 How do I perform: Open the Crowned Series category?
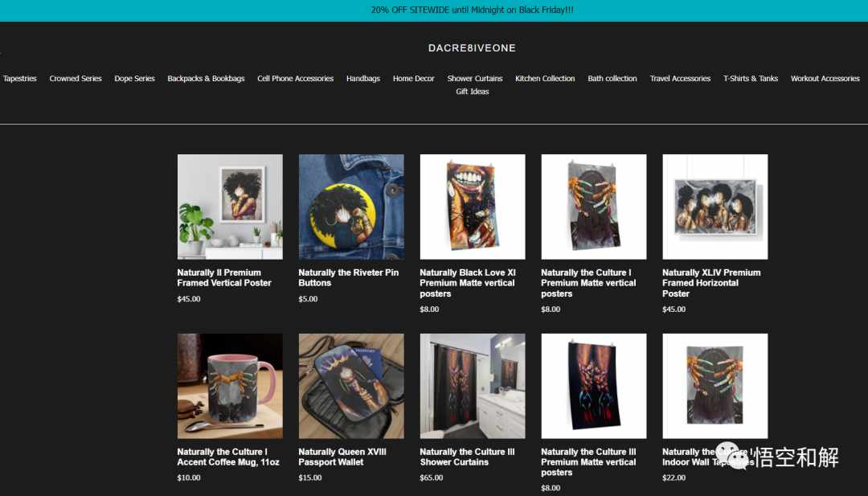(x=76, y=79)
